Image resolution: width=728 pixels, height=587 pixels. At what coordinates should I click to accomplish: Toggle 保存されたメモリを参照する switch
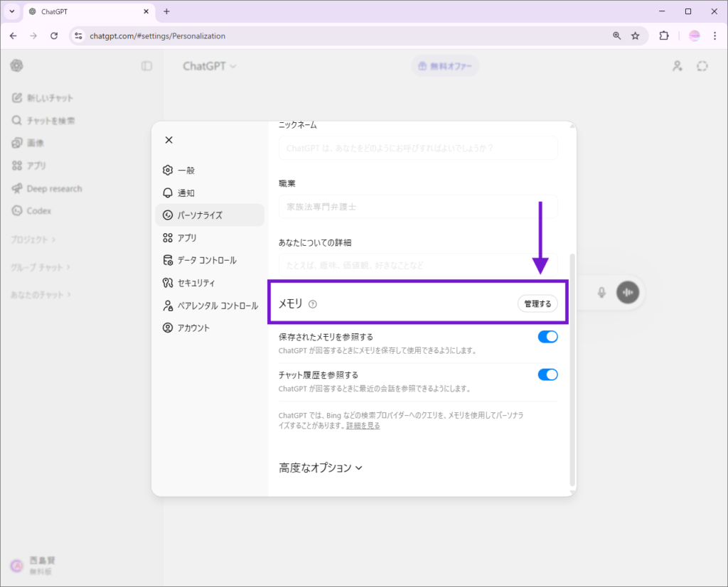547,337
